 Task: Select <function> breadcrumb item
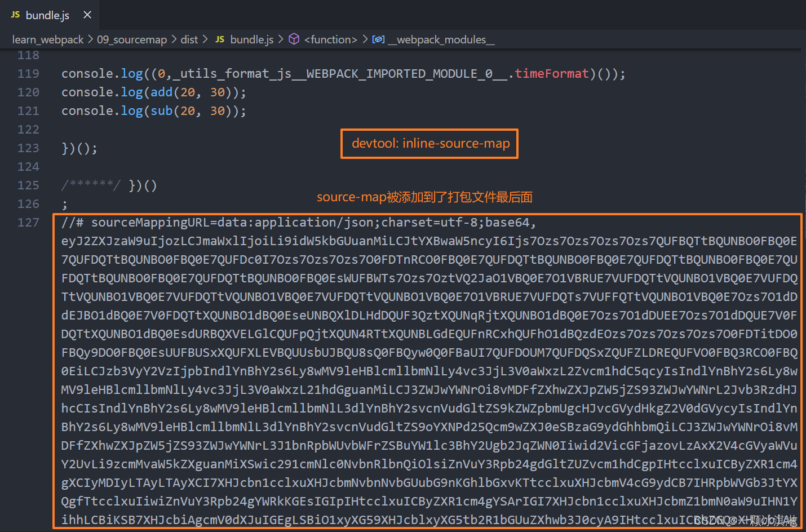pos(331,39)
